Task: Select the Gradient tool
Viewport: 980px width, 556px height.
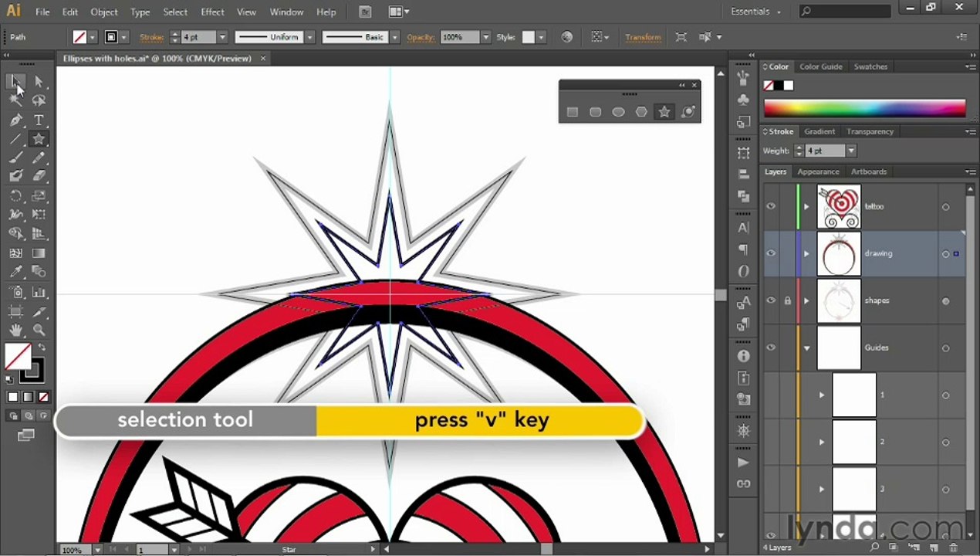Action: pos(39,253)
